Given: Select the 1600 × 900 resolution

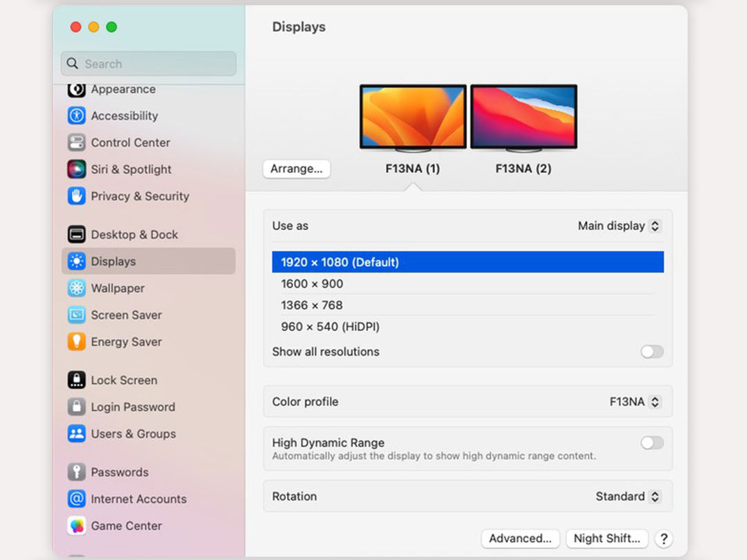Looking at the screenshot, I should point(312,283).
